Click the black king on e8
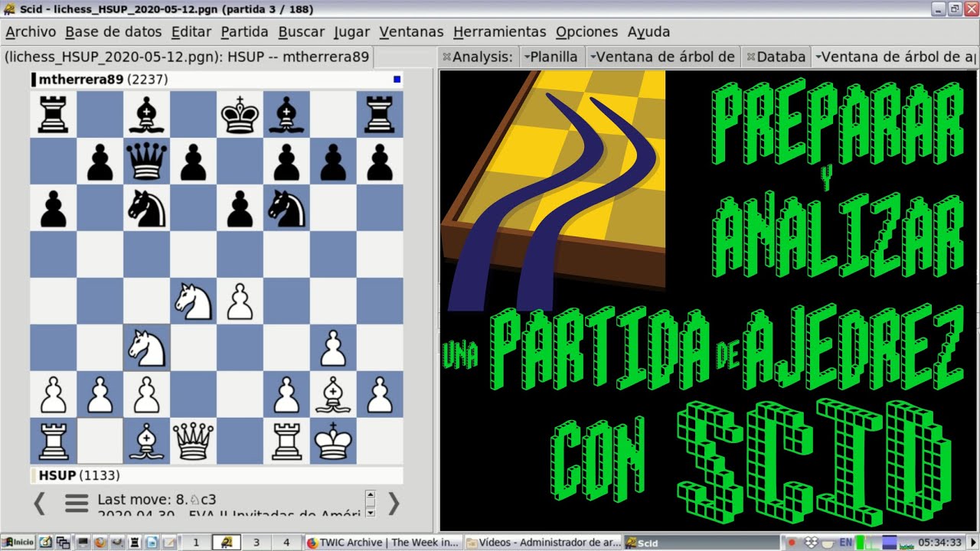The image size is (980, 551). [240, 114]
